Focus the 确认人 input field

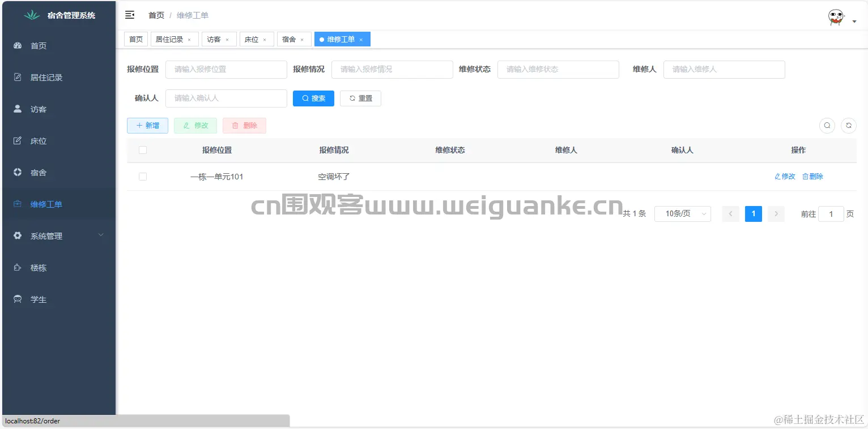[x=226, y=98]
